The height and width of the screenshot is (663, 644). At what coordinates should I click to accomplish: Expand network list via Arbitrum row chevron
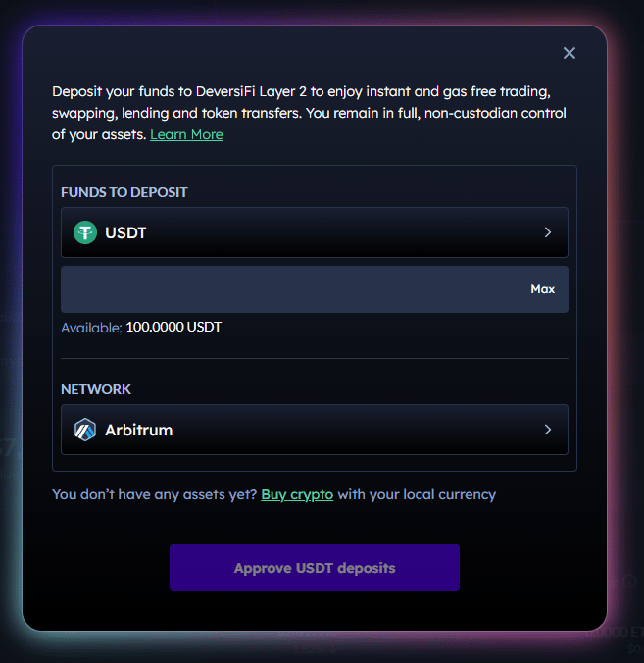tap(548, 430)
